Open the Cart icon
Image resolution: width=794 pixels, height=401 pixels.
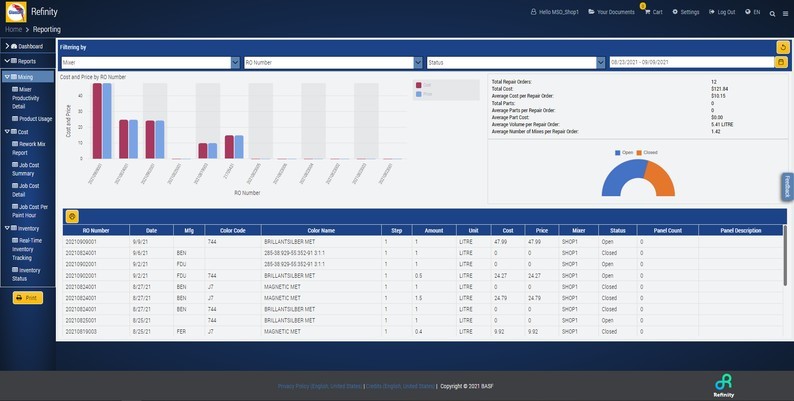(653, 12)
